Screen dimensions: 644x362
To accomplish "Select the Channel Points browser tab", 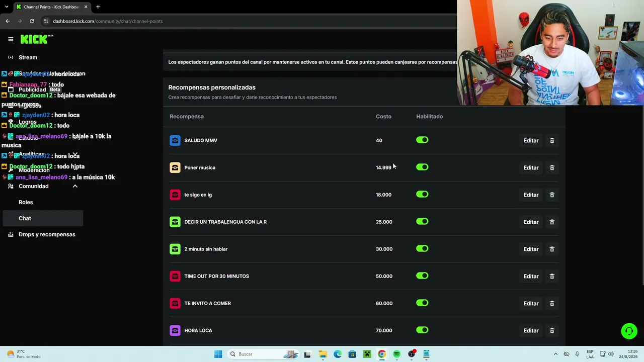I will (51, 7).
